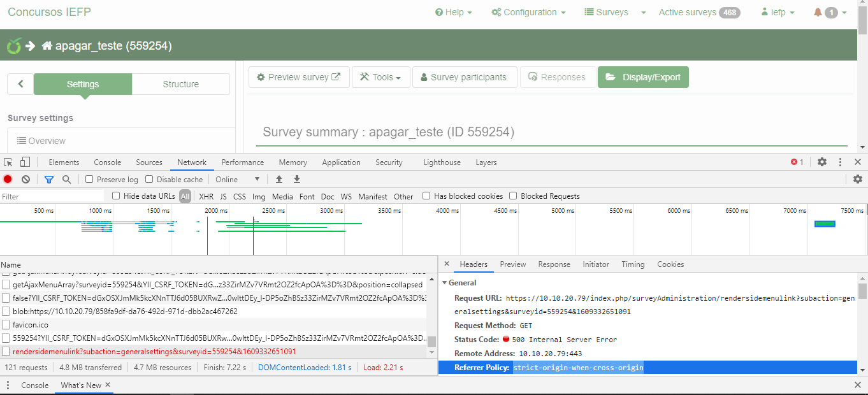Tick the Hide data URLs checkbox

point(116,196)
